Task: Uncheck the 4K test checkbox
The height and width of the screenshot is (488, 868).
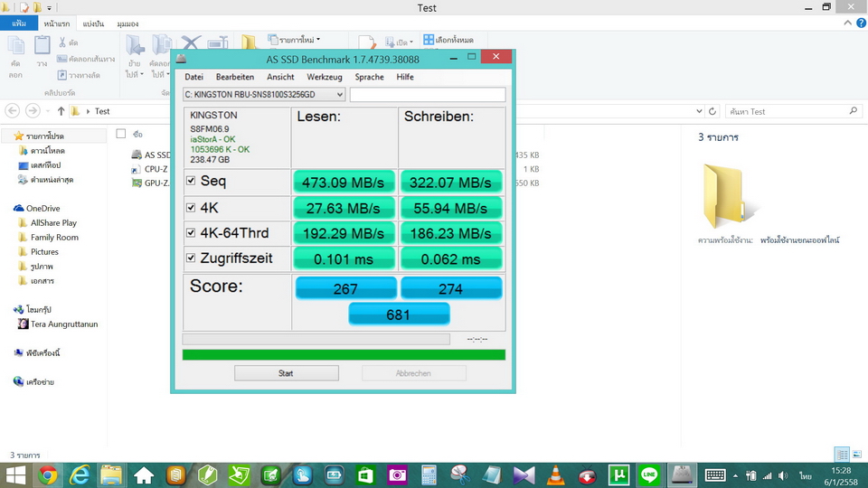Action: click(x=191, y=208)
